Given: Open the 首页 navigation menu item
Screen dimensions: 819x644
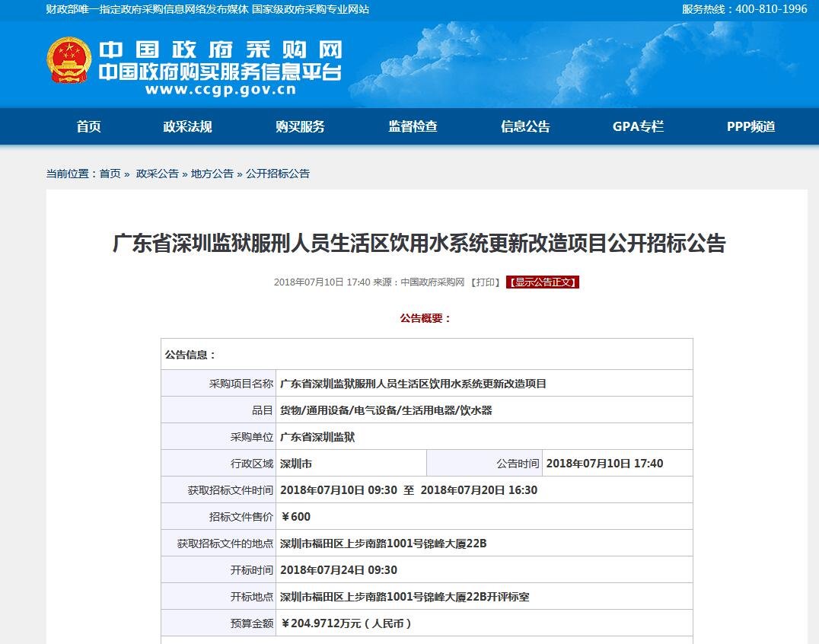Looking at the screenshot, I should 89,126.
